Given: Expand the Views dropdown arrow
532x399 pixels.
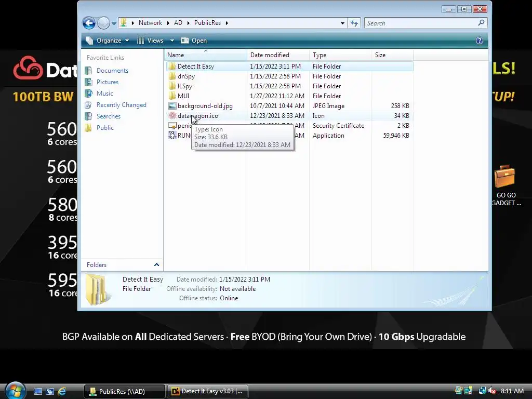Looking at the screenshot, I should click(172, 41).
